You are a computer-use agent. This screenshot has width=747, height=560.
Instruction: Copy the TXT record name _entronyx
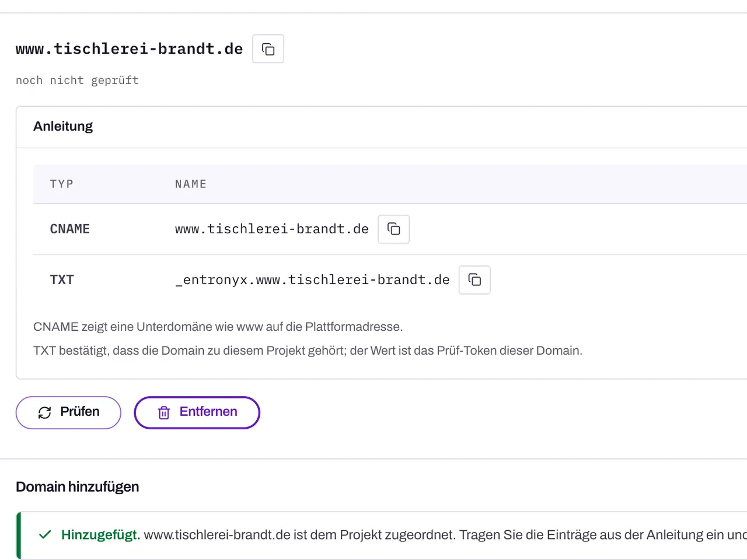(474, 280)
